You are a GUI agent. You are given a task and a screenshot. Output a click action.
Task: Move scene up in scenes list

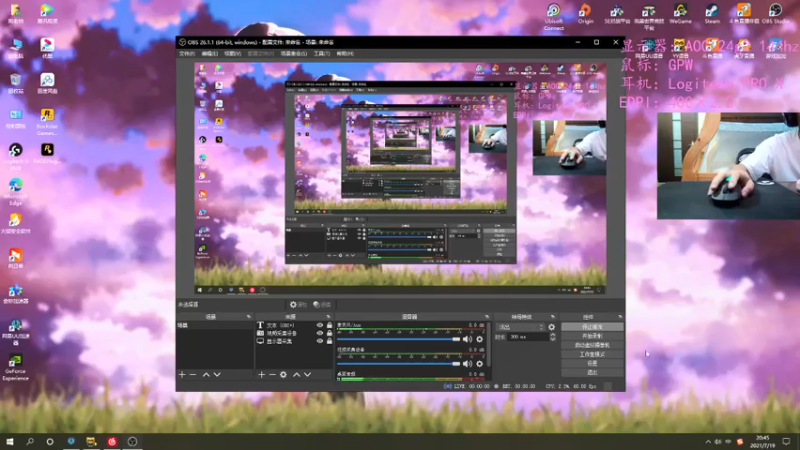(x=206, y=374)
